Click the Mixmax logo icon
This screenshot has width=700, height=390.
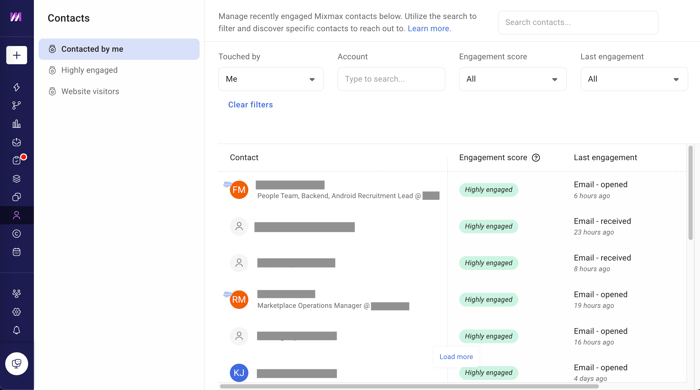click(x=16, y=17)
